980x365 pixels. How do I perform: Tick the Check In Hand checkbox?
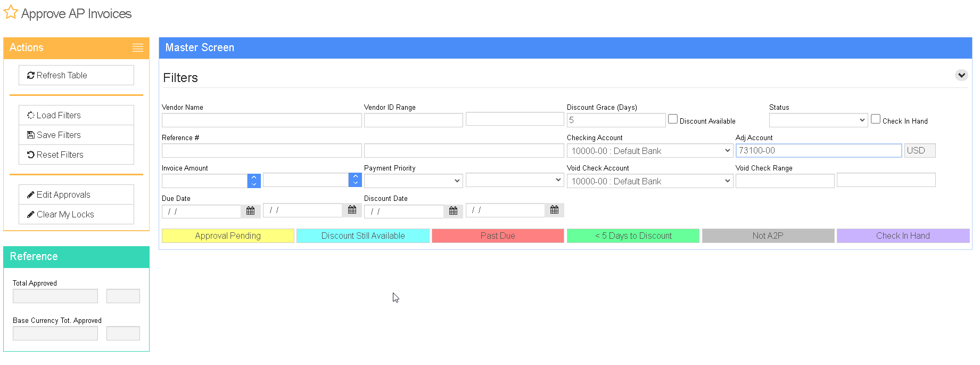pyautogui.click(x=876, y=119)
